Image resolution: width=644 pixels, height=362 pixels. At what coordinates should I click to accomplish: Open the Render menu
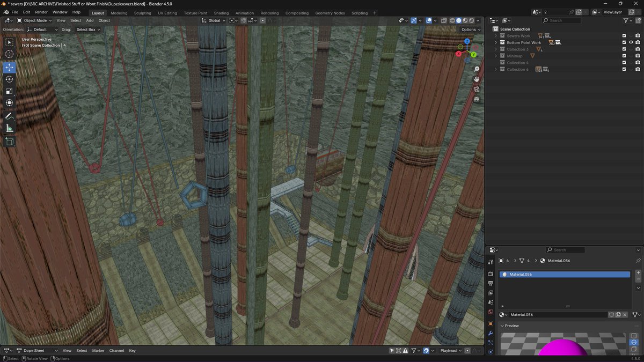41,12
